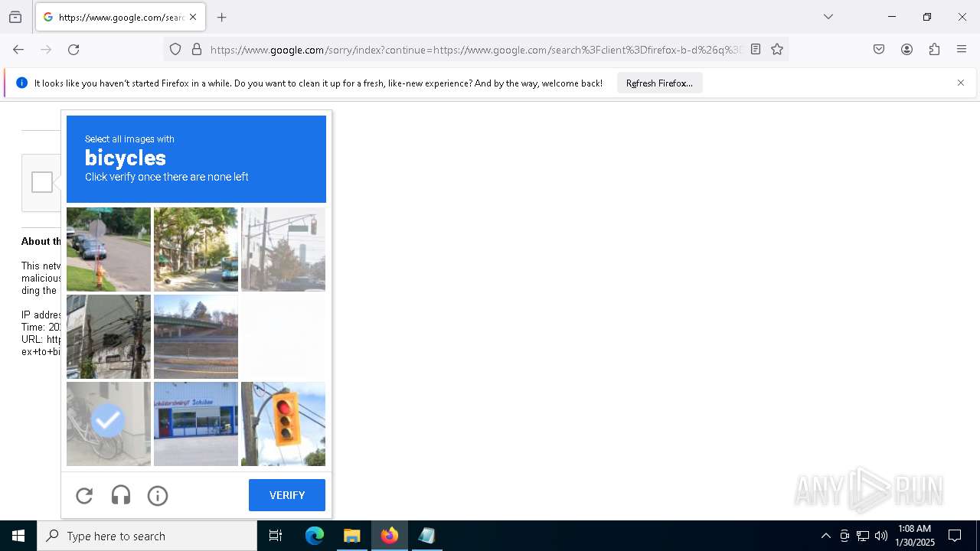Viewport: 980px width, 551px height.
Task: Open the notepad-like app on taskbar
Action: click(x=427, y=536)
